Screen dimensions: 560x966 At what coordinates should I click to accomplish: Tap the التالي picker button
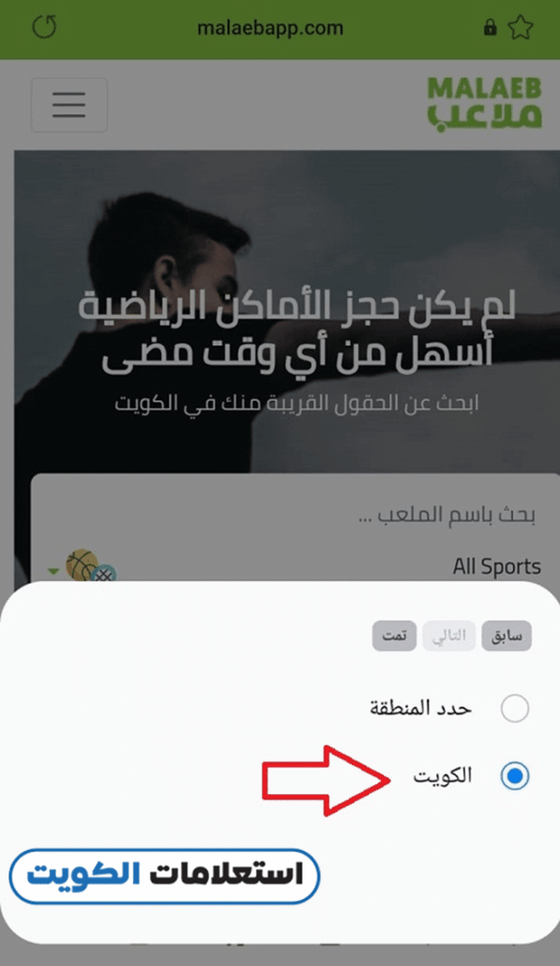coord(449,636)
